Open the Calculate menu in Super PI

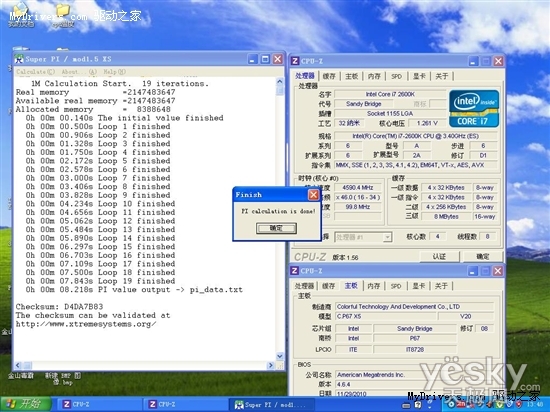pyautogui.click(x=35, y=72)
